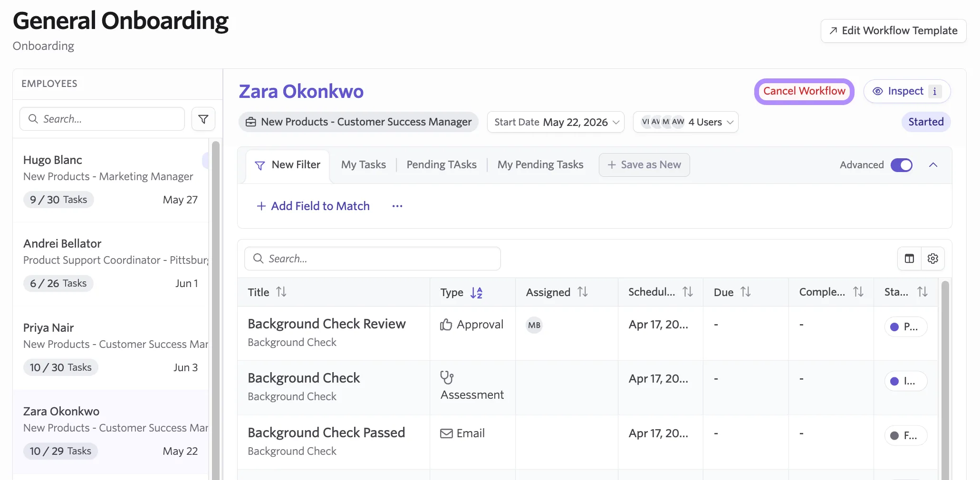Sort by Type column A-Z icon
980x480 pixels.
(x=476, y=292)
